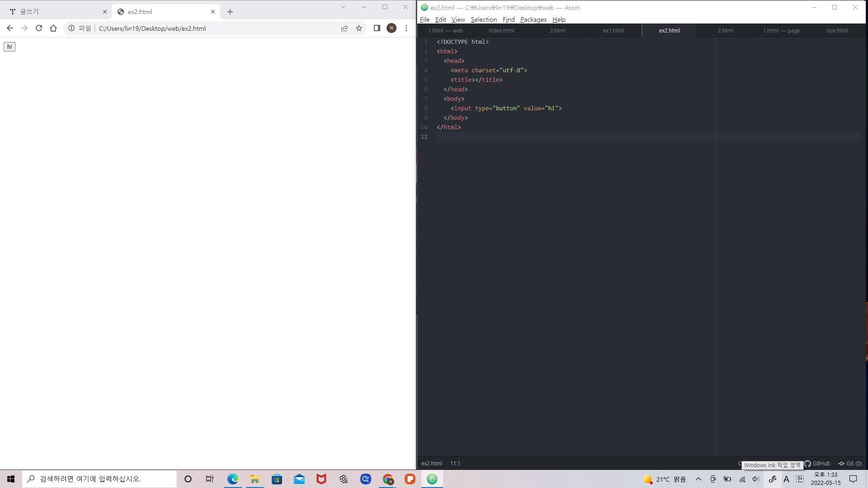Open the volume control icon
Screen dimensions: 868x488
pos(756,479)
